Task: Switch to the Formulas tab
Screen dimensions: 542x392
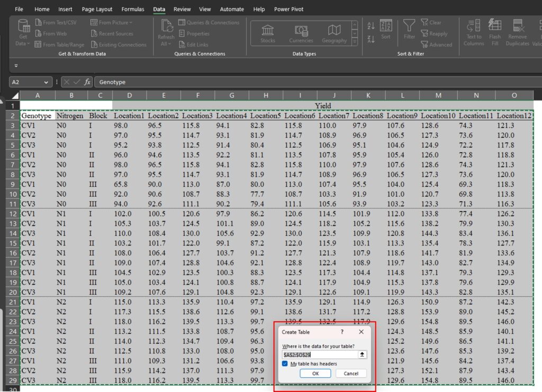Action: click(132, 9)
